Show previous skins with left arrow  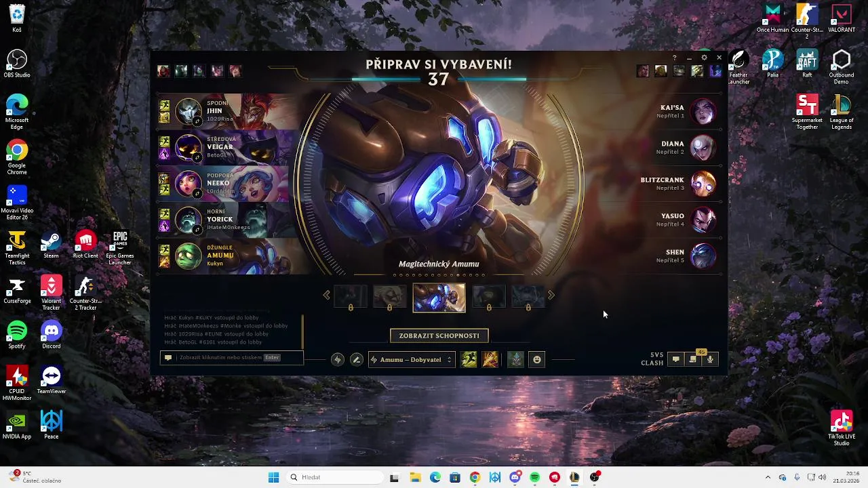tap(327, 295)
